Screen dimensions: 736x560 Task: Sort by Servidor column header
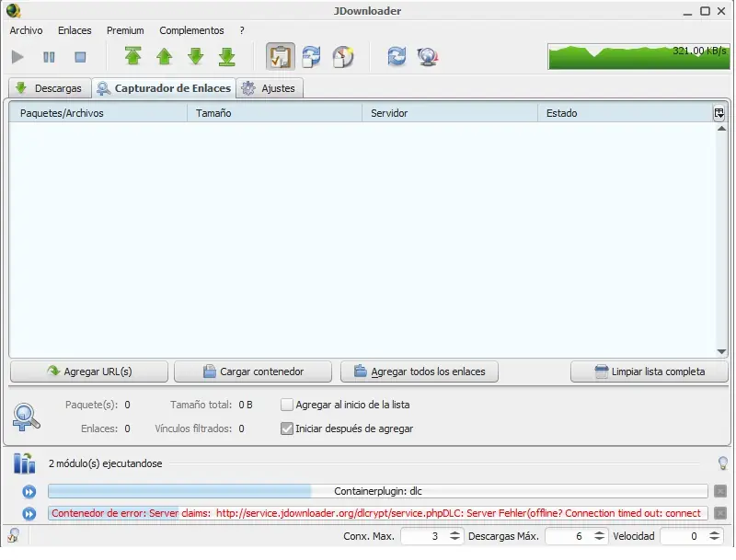(x=450, y=113)
